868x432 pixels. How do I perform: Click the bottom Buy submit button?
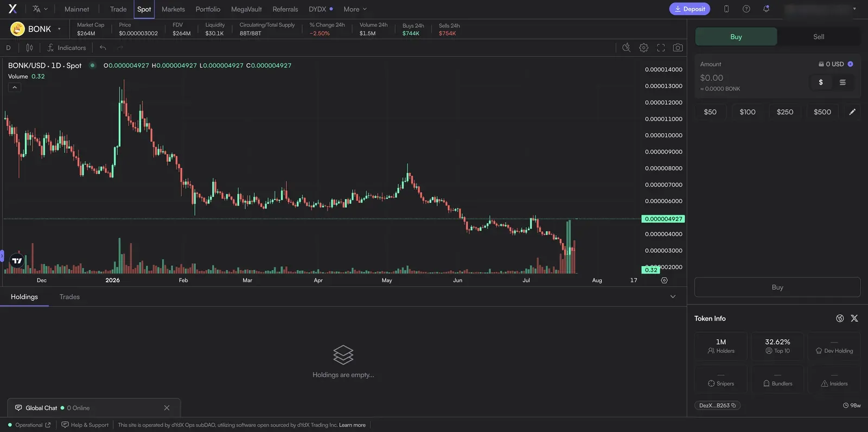pyautogui.click(x=777, y=287)
